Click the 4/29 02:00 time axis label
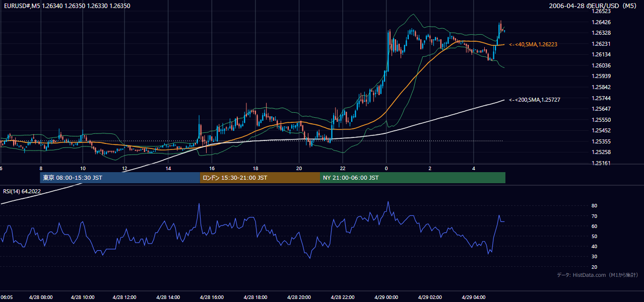The image size is (644, 302). click(430, 297)
